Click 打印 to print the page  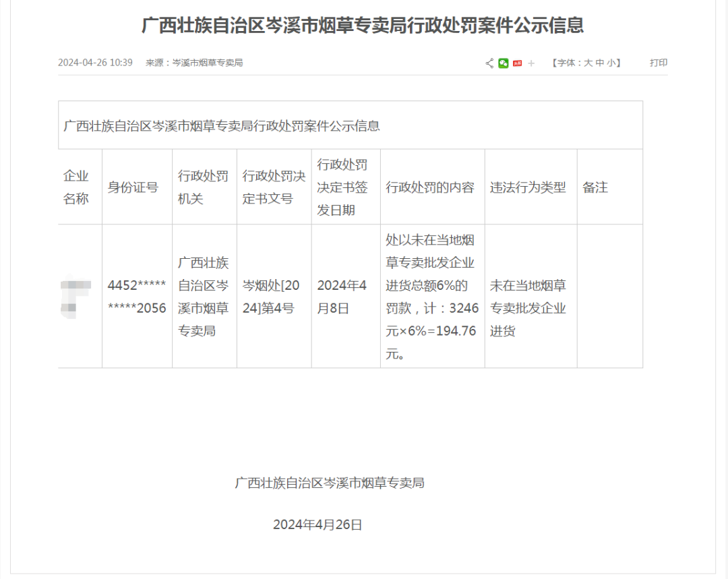click(658, 63)
